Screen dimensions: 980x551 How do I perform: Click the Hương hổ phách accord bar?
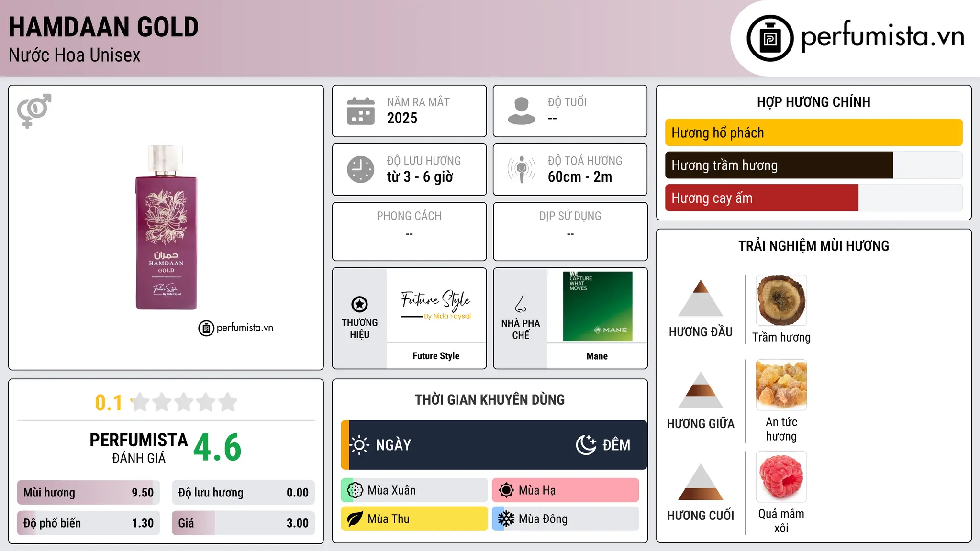813,132
